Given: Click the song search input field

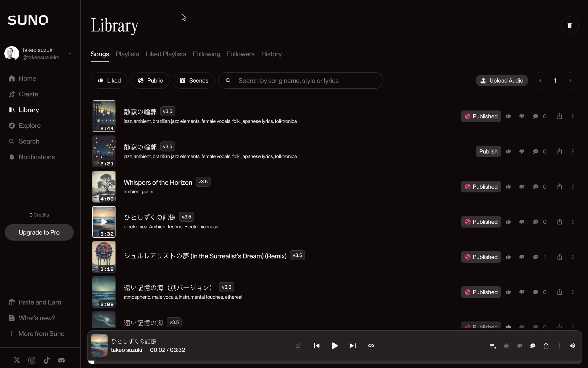Looking at the screenshot, I should coord(301,80).
